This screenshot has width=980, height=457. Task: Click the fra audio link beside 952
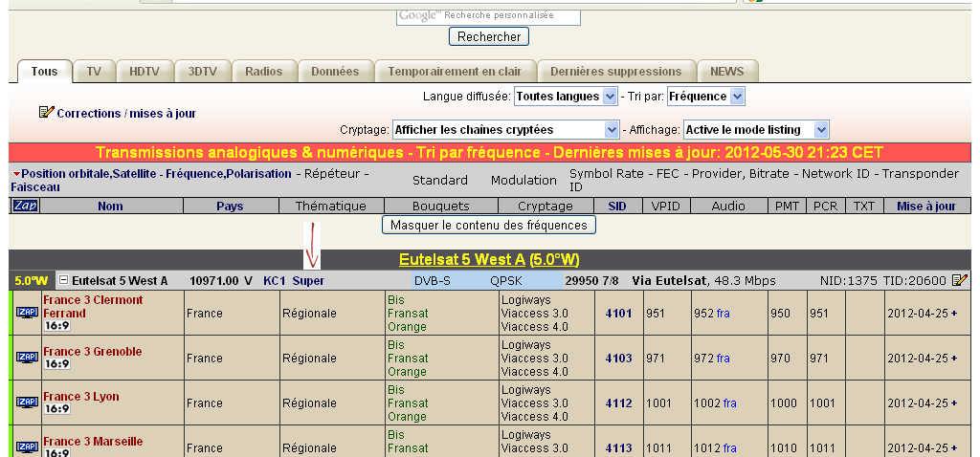tap(724, 314)
